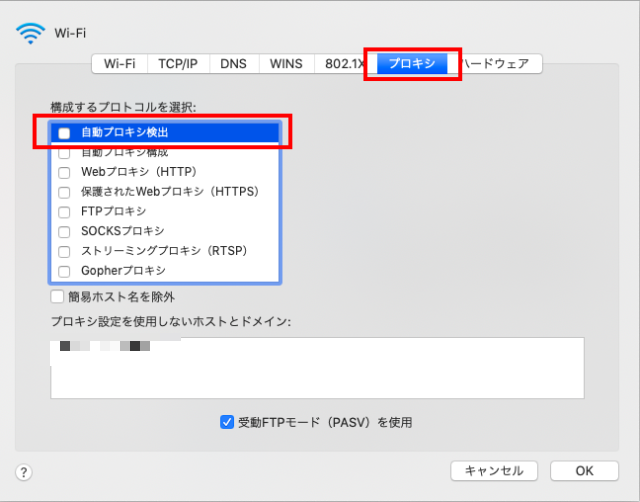
Task: Select the プロキシ tab
Action: point(411,63)
